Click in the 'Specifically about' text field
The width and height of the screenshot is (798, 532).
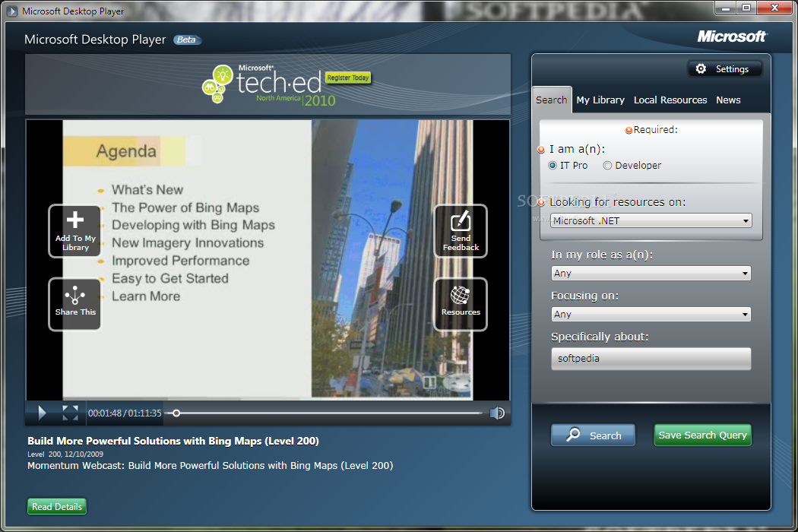pos(651,359)
